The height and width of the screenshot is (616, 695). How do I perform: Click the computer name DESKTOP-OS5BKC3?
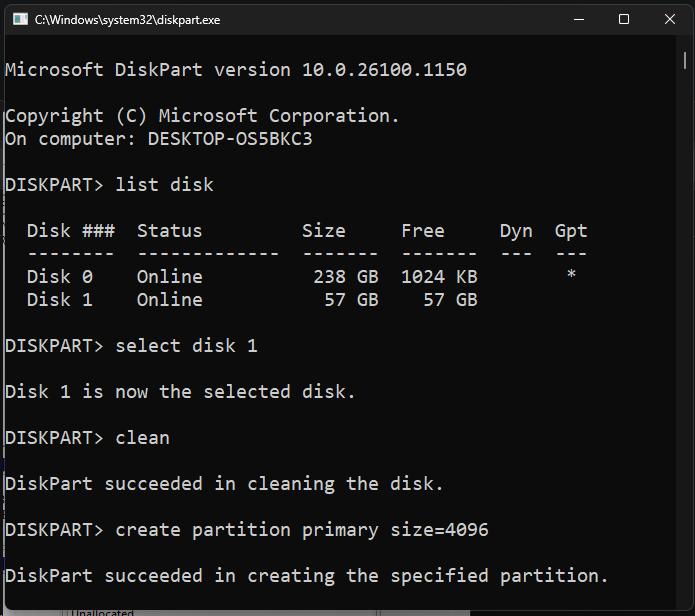coord(230,139)
